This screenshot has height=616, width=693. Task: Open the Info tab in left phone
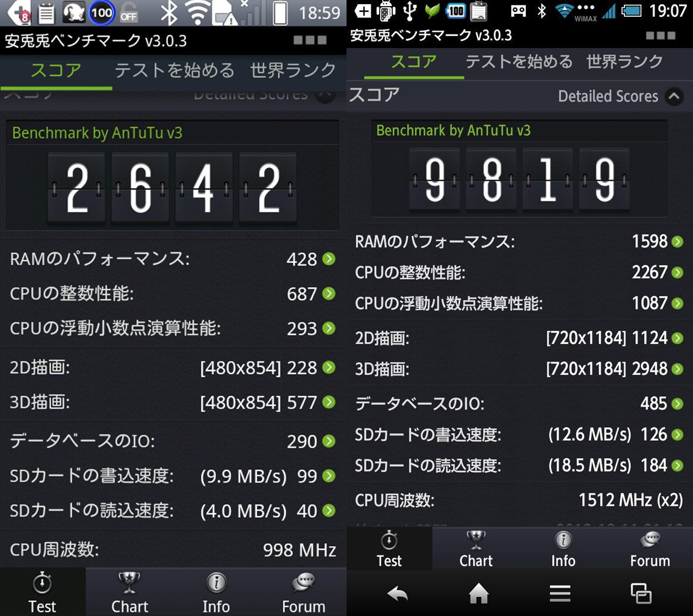216,592
